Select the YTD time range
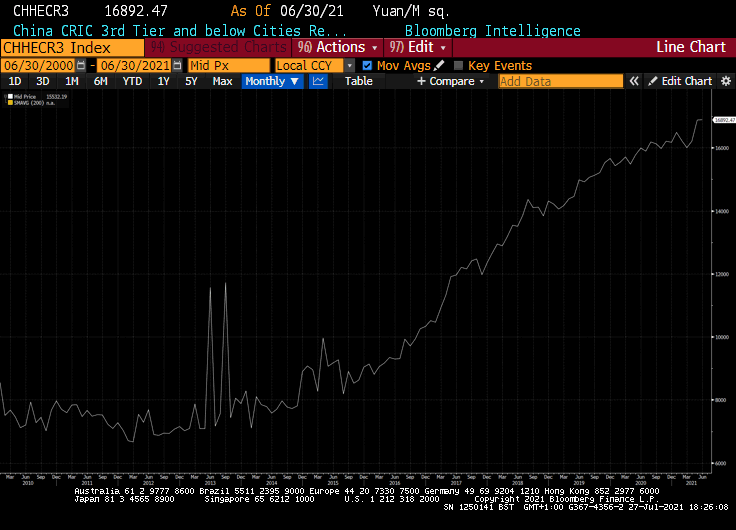This screenshot has height=530, width=736. (132, 81)
